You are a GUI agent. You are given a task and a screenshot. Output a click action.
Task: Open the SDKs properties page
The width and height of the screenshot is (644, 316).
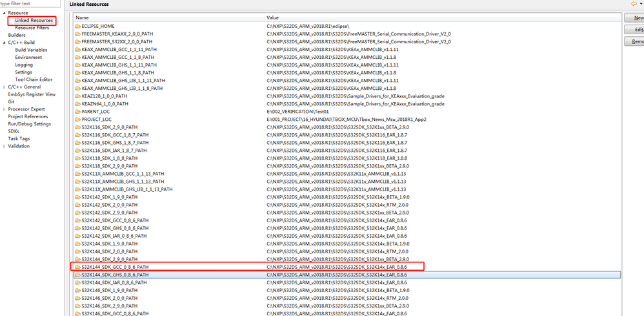(14, 131)
